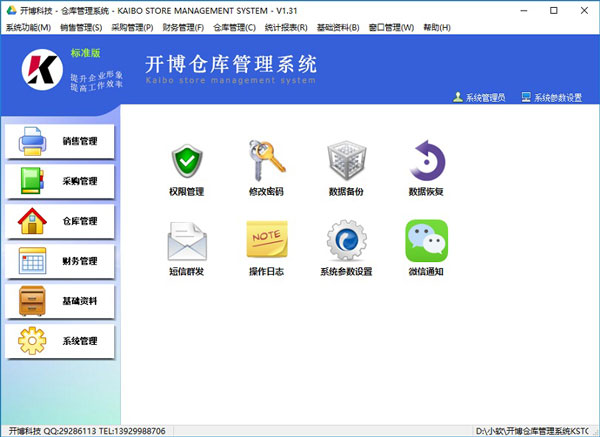Viewport: 600px width, 437px height.
Task: Click 标准版 edition label
Action: [85, 53]
